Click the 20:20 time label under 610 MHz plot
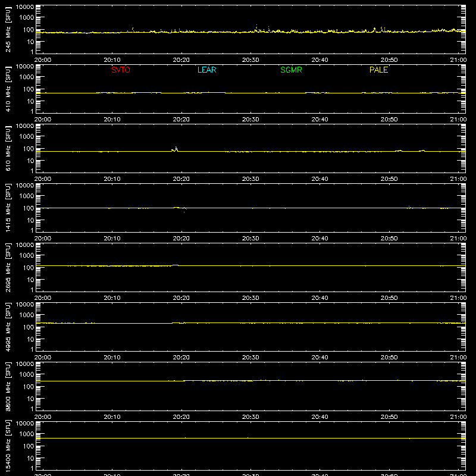This screenshot has height=476, width=476. 181,179
